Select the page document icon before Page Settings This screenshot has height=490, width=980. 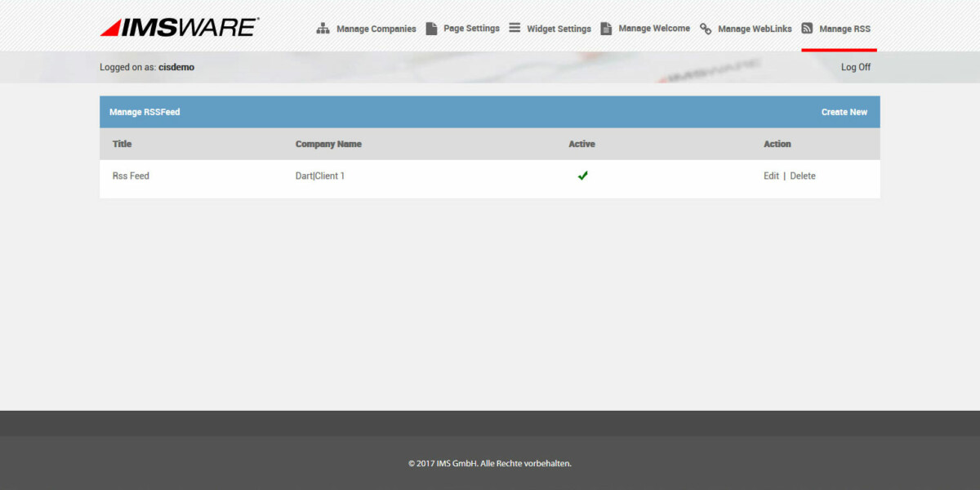(x=431, y=28)
